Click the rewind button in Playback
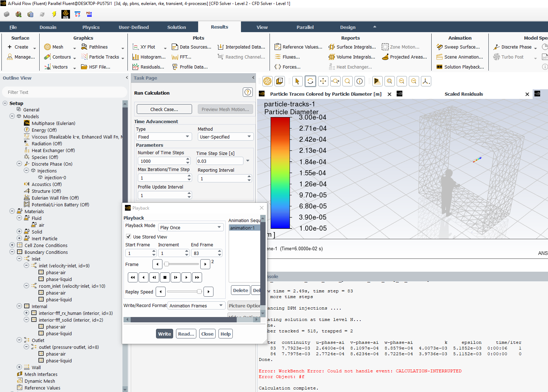Viewport: 548px width, 392px height. (132, 277)
